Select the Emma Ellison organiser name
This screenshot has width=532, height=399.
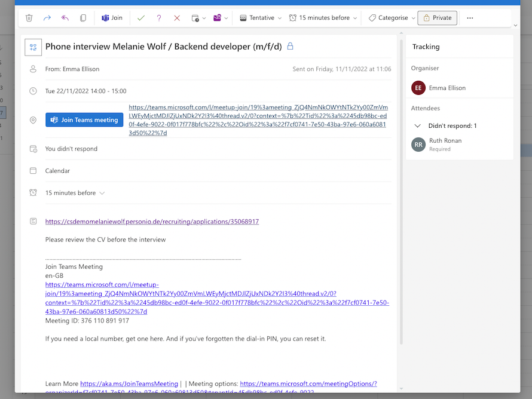tap(447, 88)
